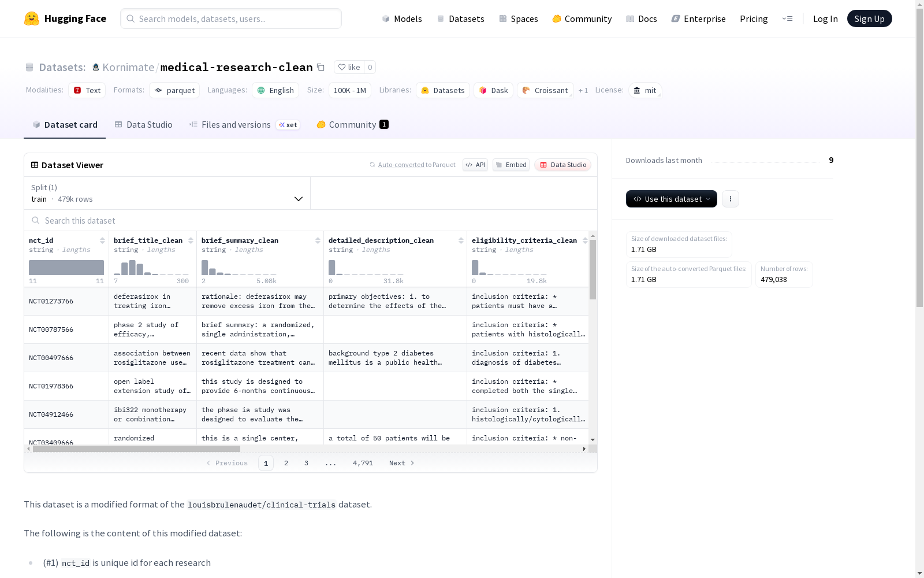Image resolution: width=924 pixels, height=578 pixels.
Task: Click the Datasets library tag
Action: point(443,90)
